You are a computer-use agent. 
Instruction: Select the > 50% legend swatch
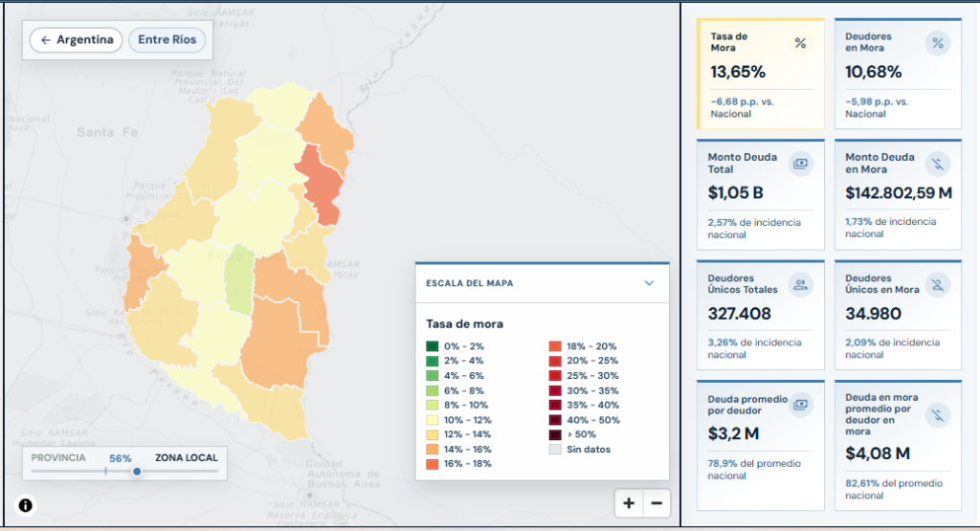(x=555, y=434)
